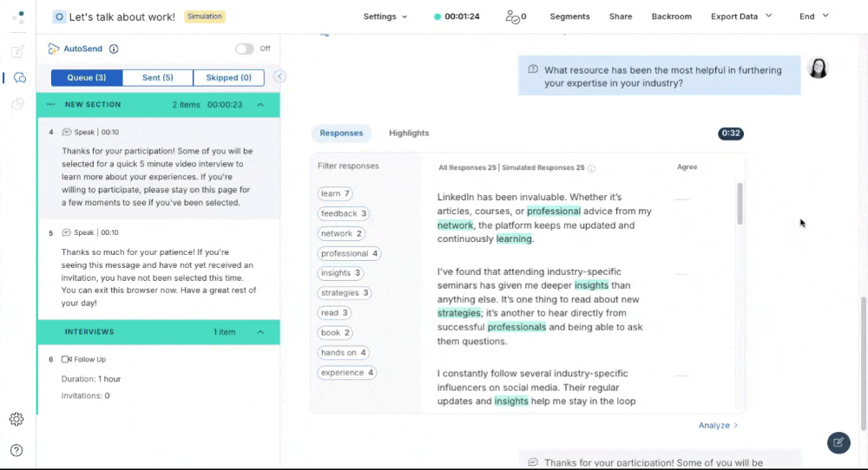868x470 pixels.
Task: Open the pie chart analytics sidebar icon
Action: pyautogui.click(x=18, y=104)
